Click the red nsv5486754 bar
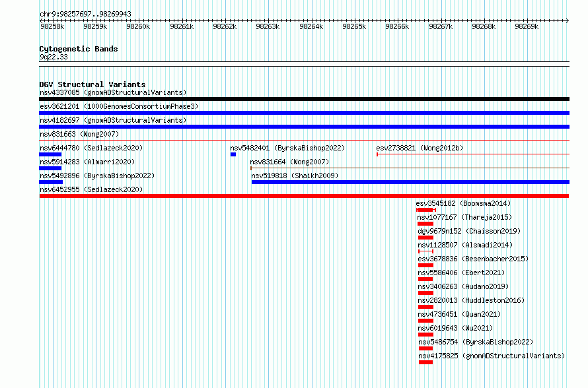Viewport: 588px width, 388px height. pyautogui.click(x=425, y=348)
